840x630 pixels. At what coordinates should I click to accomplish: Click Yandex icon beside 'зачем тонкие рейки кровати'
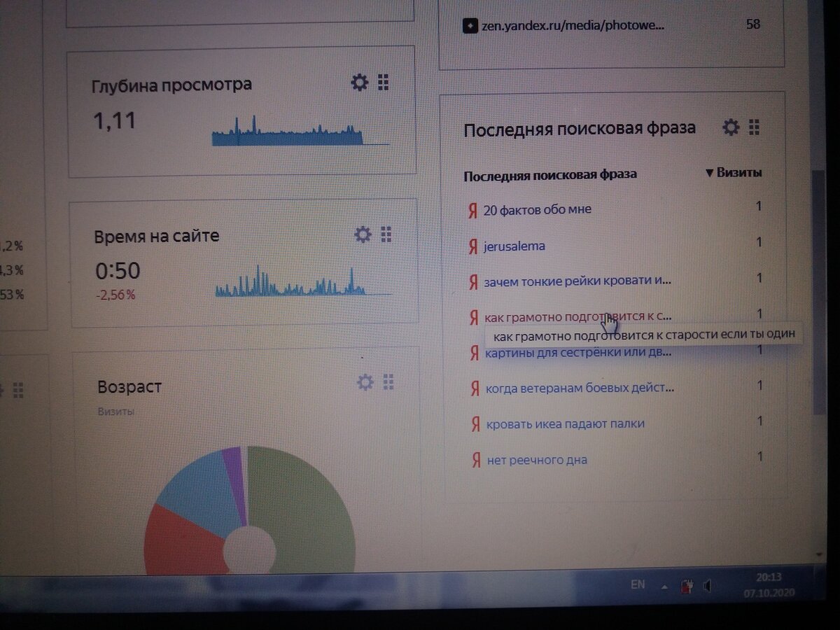[x=474, y=282]
